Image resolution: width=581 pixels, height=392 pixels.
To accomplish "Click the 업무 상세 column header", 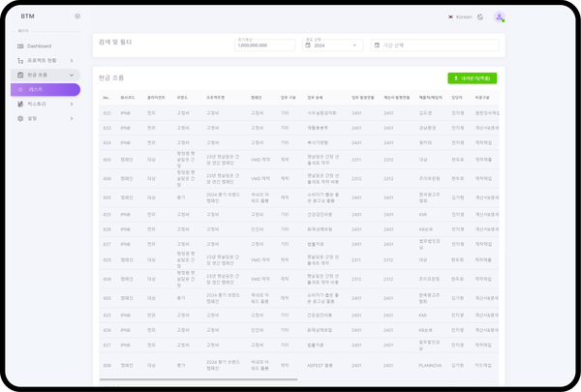I will (x=315, y=98).
